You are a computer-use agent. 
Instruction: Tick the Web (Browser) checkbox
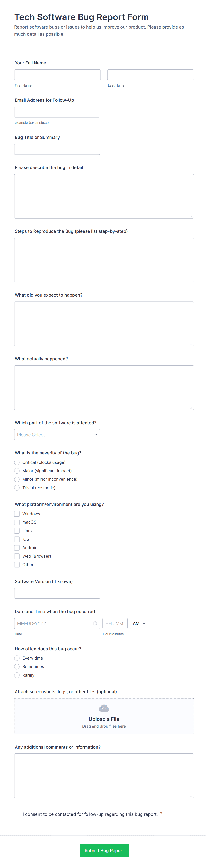click(17, 556)
